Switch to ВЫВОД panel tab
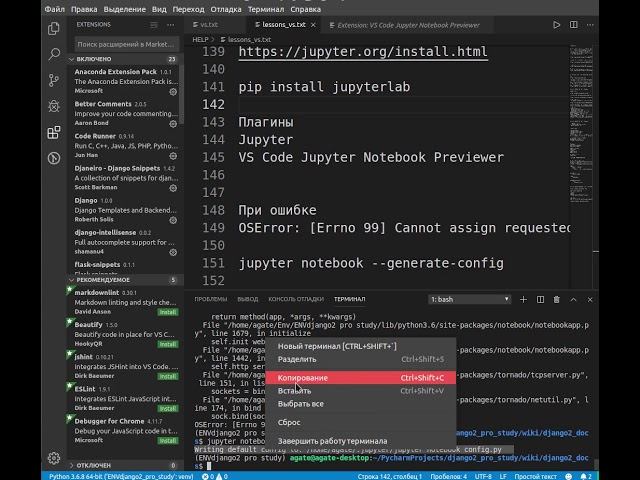The image size is (640, 480). pos(248,299)
